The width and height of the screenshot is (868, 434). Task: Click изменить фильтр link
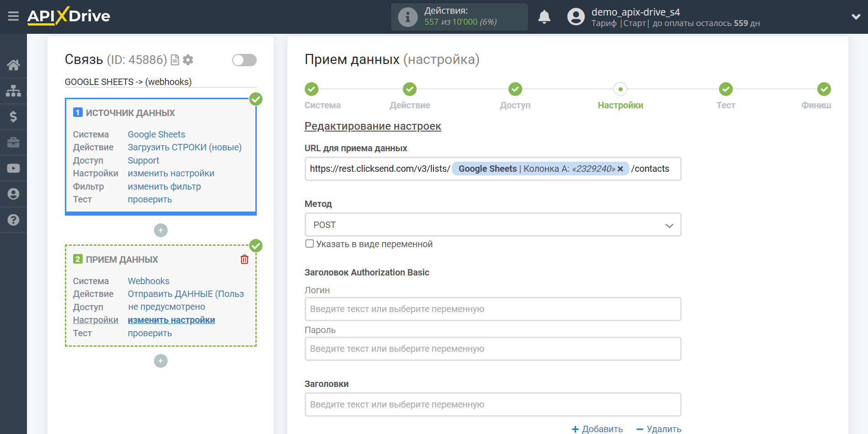click(x=164, y=186)
